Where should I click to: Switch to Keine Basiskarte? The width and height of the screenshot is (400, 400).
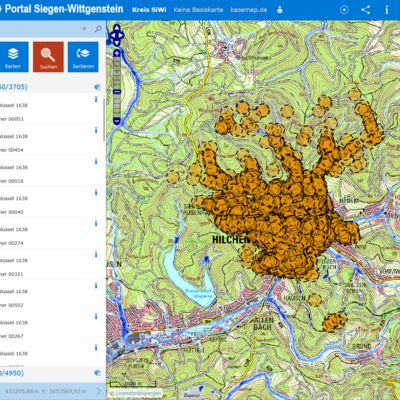click(x=198, y=10)
